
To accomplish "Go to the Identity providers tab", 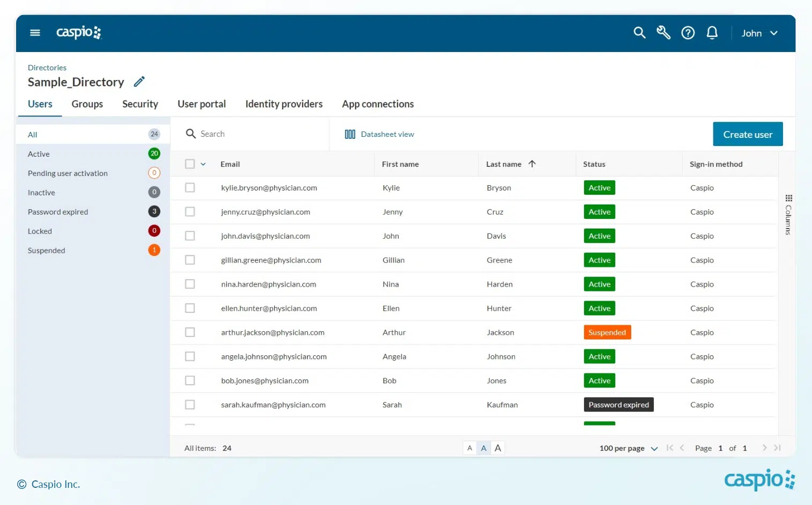I will click(284, 104).
